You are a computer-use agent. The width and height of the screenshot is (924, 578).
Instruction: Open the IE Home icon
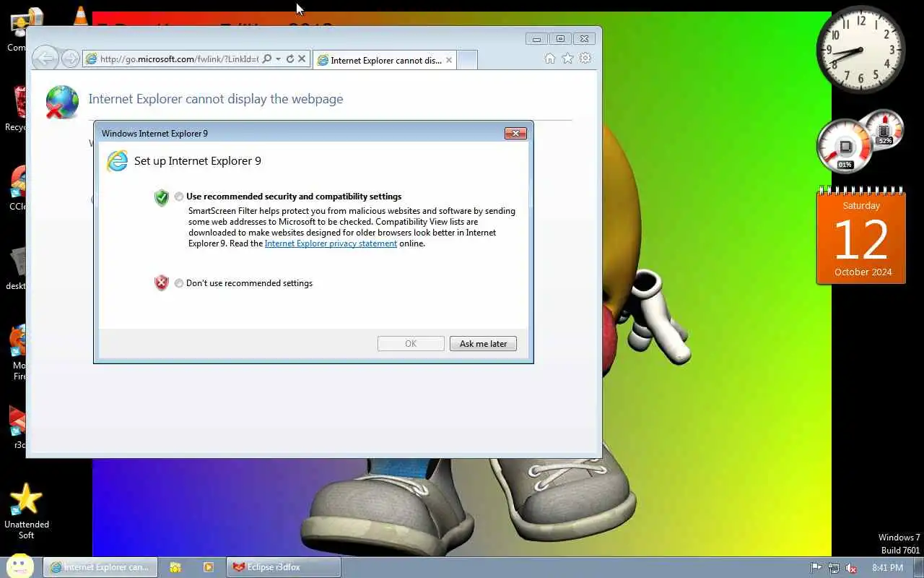click(550, 59)
